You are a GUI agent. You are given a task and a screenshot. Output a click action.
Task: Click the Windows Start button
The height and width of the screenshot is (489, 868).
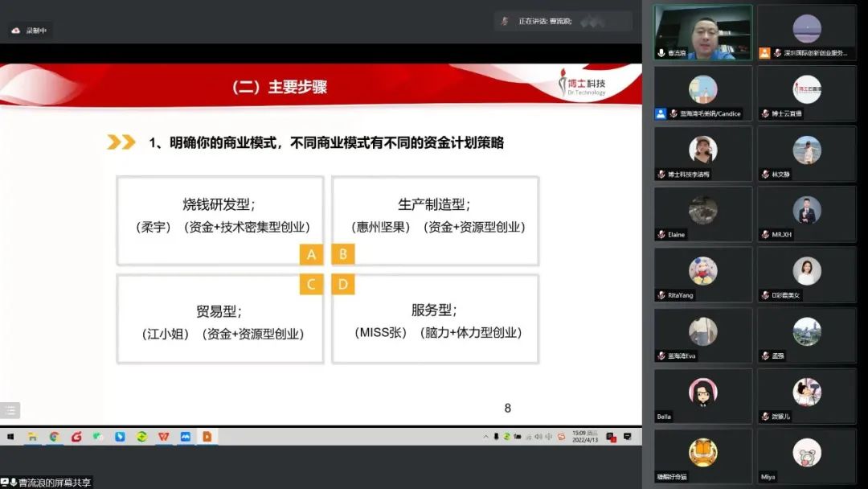click(x=11, y=437)
